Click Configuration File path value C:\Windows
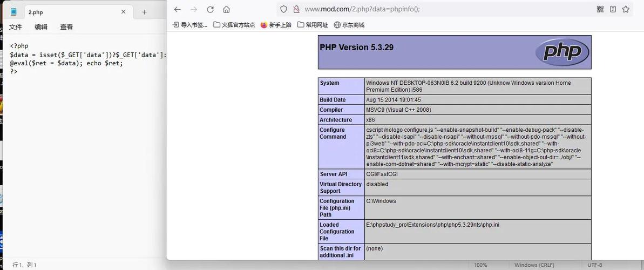Screen dimensions: 644x270 point(381,201)
